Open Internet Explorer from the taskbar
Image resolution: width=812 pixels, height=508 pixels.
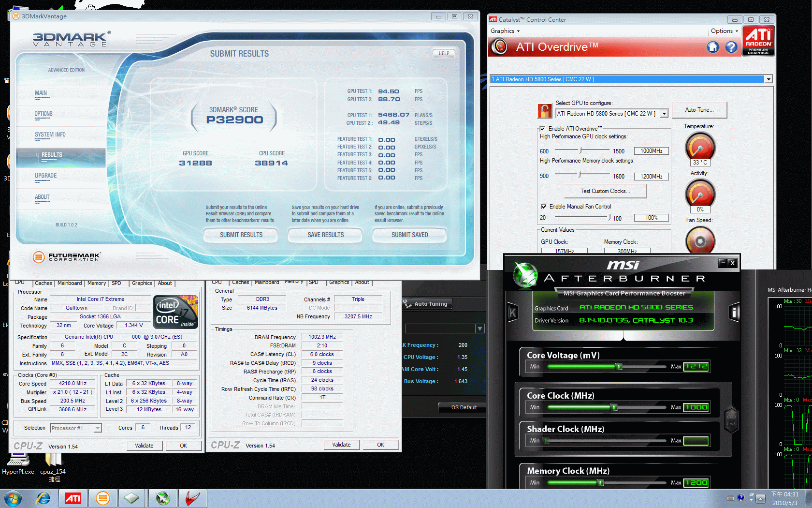tap(43, 498)
